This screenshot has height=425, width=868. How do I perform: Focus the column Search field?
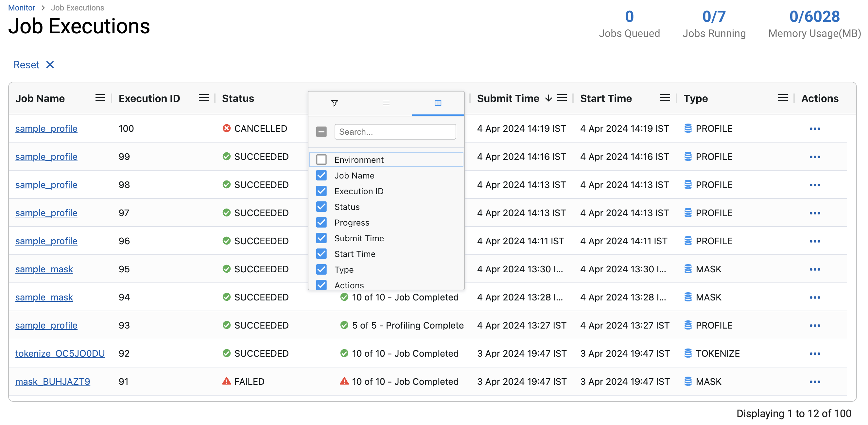(395, 132)
